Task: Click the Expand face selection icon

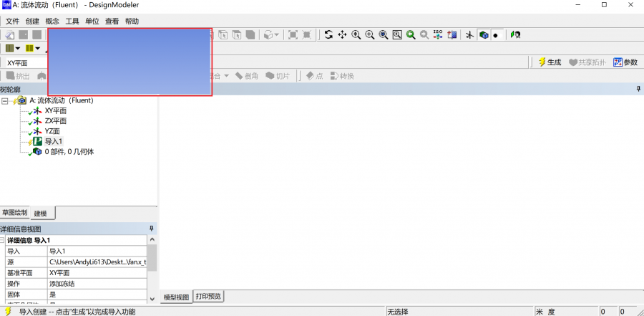Action: tap(293, 35)
